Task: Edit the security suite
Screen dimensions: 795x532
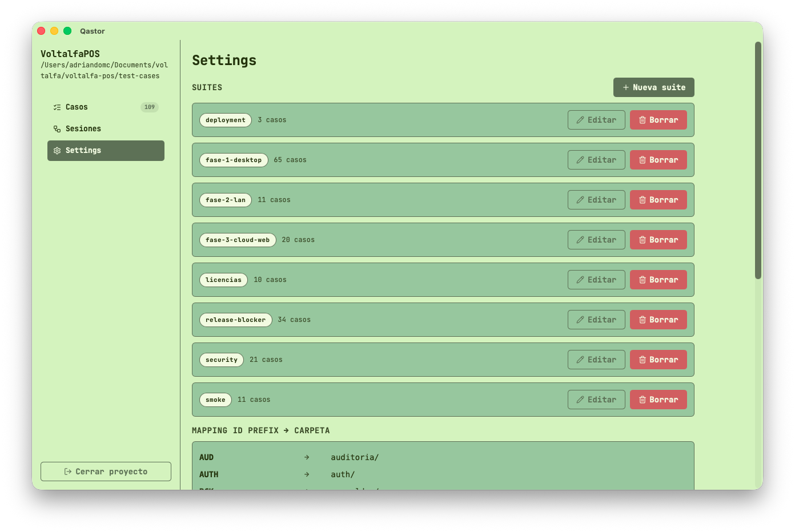Action: coord(596,360)
